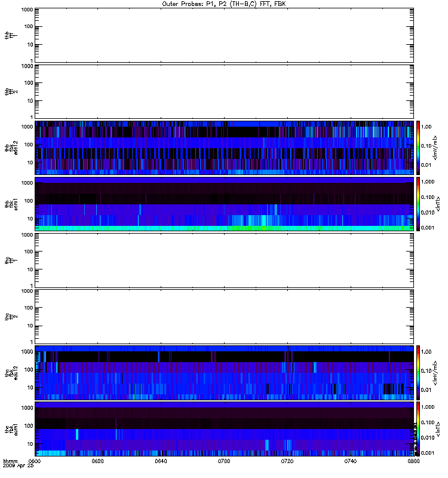448x478 pixels.
Task: Click the "thc fff 2" y-axis title
Action: [x=11, y=317]
